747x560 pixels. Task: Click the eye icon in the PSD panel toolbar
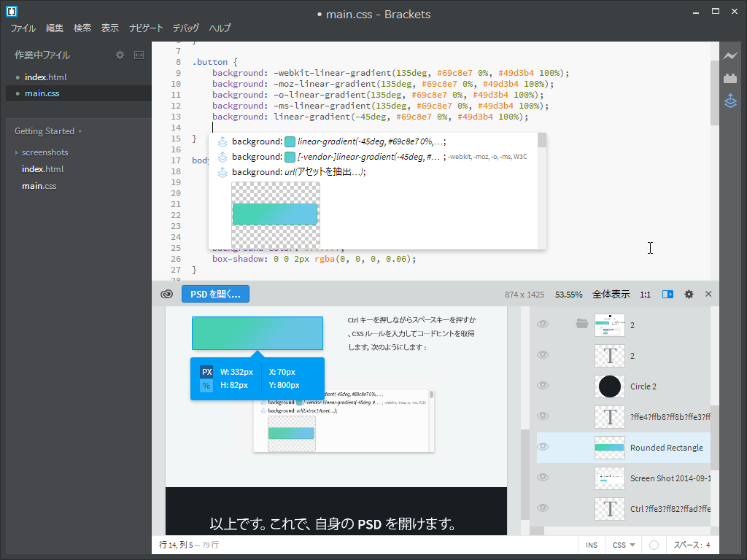coord(166,294)
